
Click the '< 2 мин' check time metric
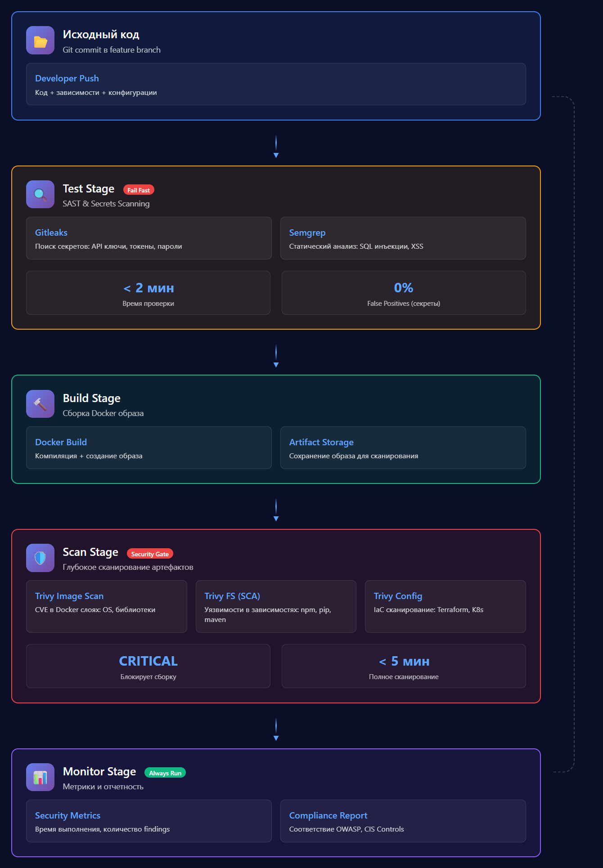coord(148,293)
